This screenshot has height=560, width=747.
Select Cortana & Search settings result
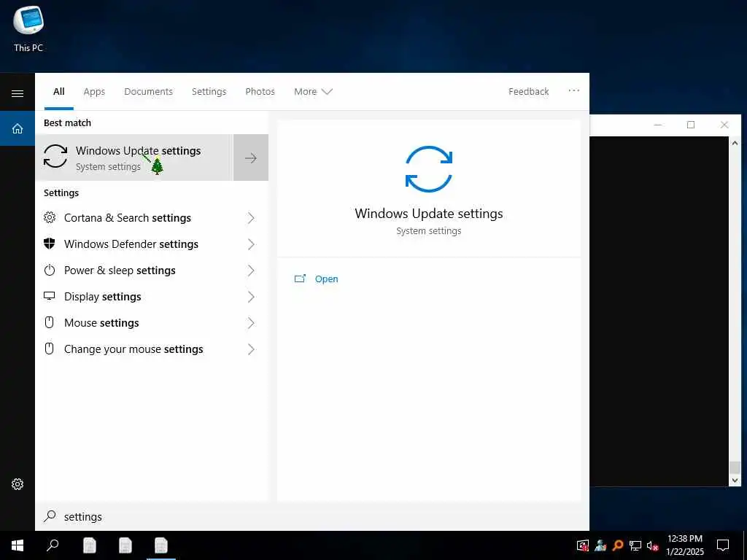[x=152, y=217]
